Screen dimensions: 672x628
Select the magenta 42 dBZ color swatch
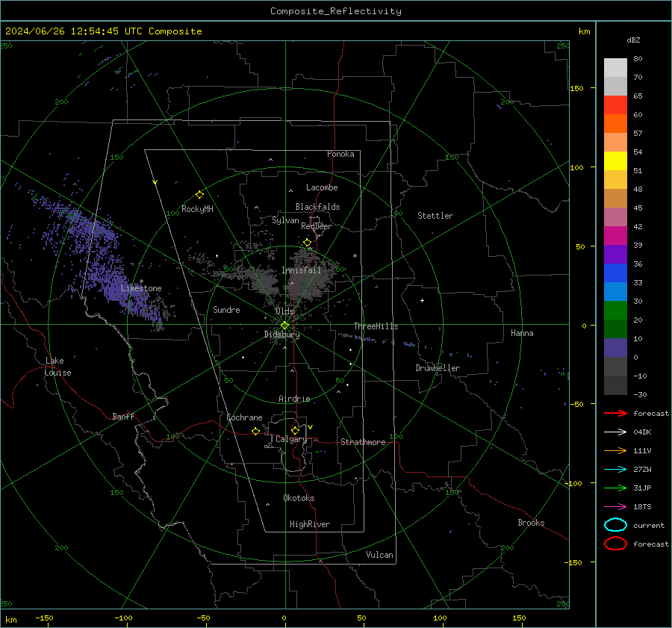615,235
